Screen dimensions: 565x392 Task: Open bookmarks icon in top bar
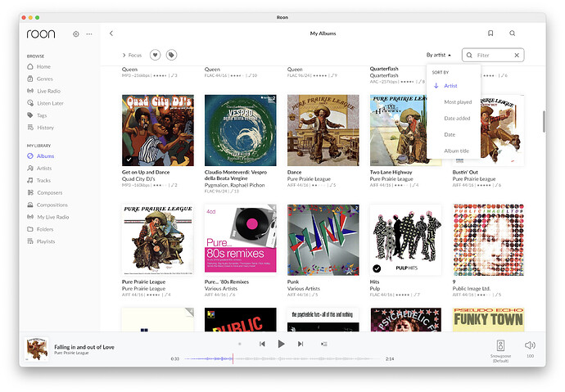point(490,33)
